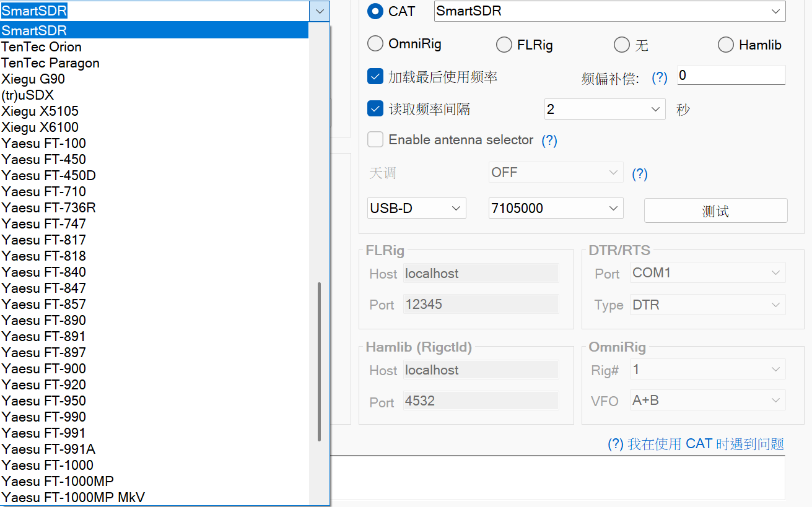The image size is (812, 507).
Task: Click the help (?) beside antenna selector
Action: coord(549,141)
